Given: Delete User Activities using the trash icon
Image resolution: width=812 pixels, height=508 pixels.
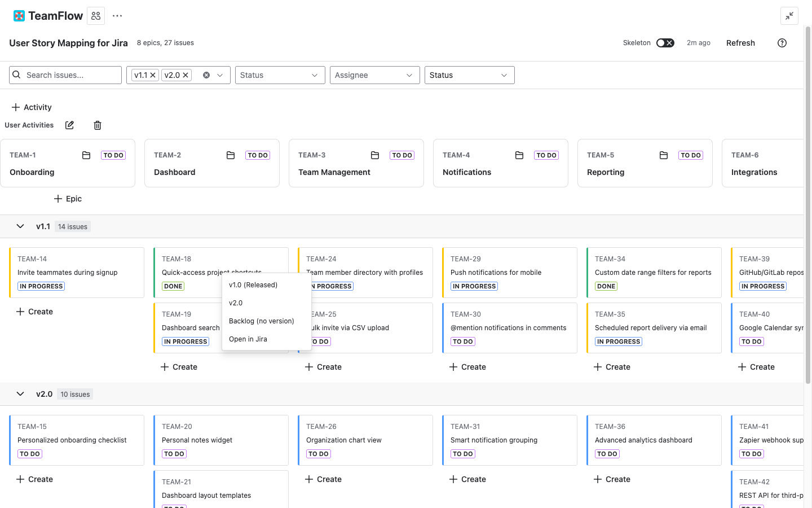Looking at the screenshot, I should [97, 125].
